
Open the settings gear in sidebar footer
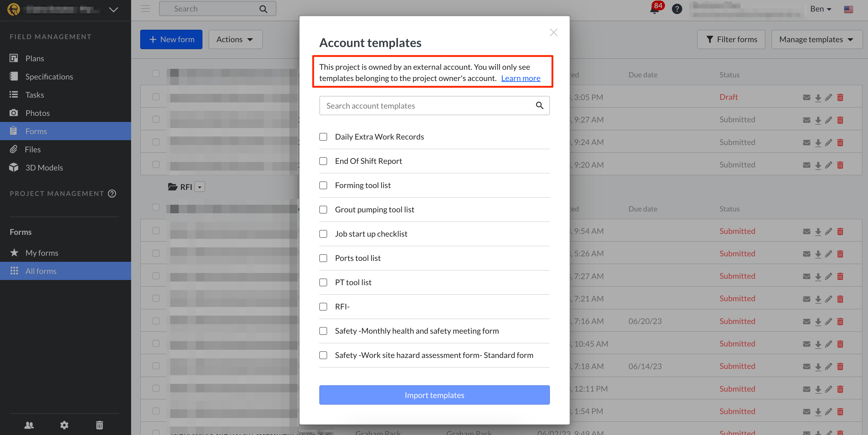64,425
